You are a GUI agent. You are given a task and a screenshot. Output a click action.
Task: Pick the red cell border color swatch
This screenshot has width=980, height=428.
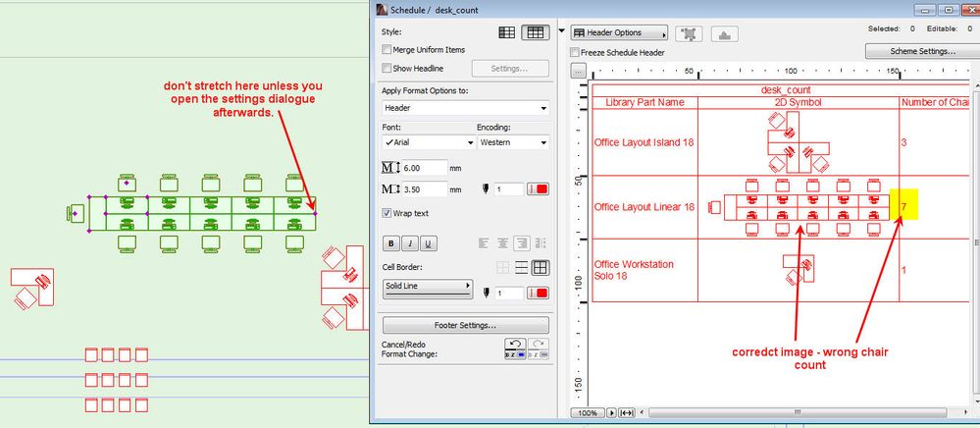[539, 293]
